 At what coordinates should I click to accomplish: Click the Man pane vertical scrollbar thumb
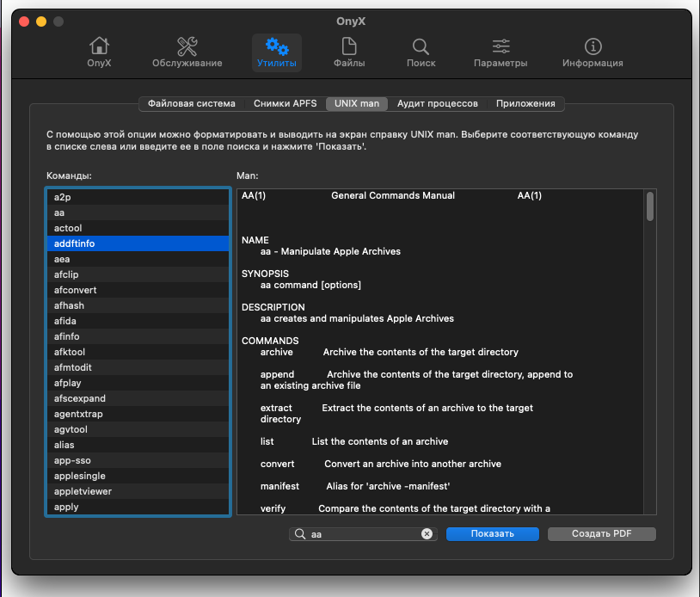pyautogui.click(x=650, y=206)
